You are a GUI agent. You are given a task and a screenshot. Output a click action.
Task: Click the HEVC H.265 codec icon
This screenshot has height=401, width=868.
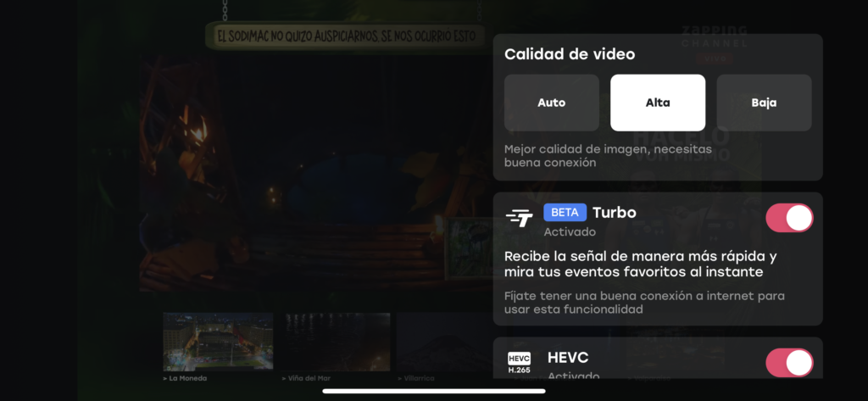519,363
